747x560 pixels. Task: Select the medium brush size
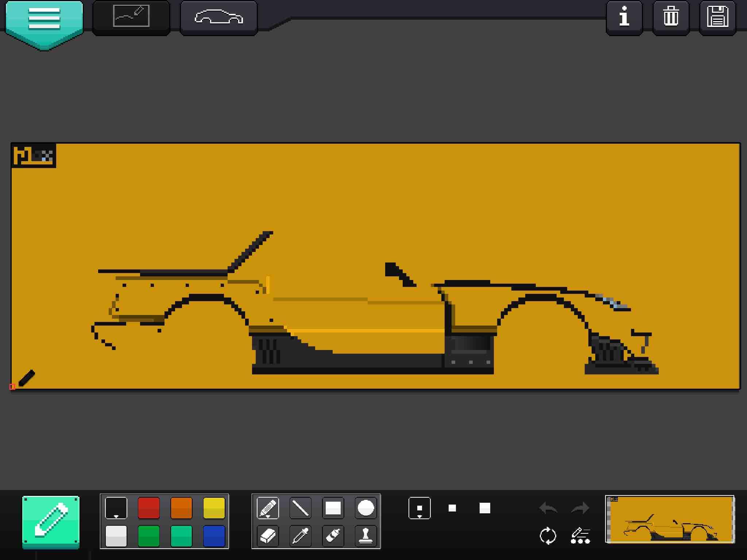(452, 507)
